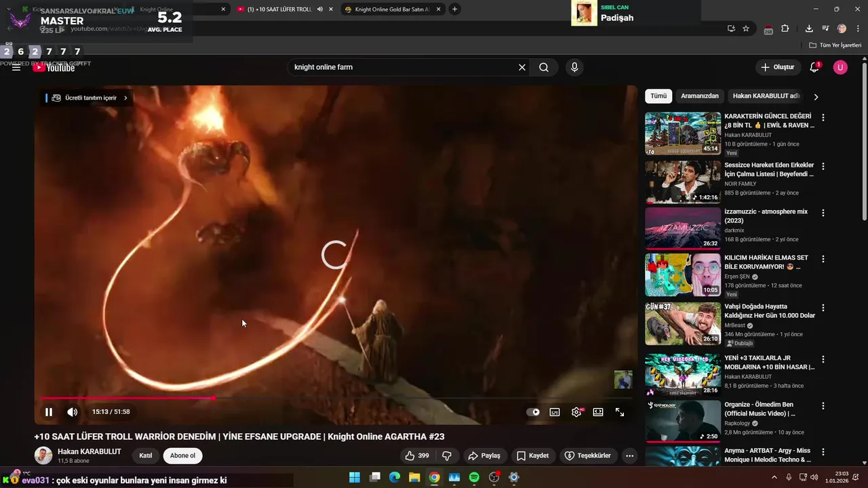Open options for 'Vahşi Doğada Hayatta' video
Screen dimensions: 868x488
click(x=823, y=308)
